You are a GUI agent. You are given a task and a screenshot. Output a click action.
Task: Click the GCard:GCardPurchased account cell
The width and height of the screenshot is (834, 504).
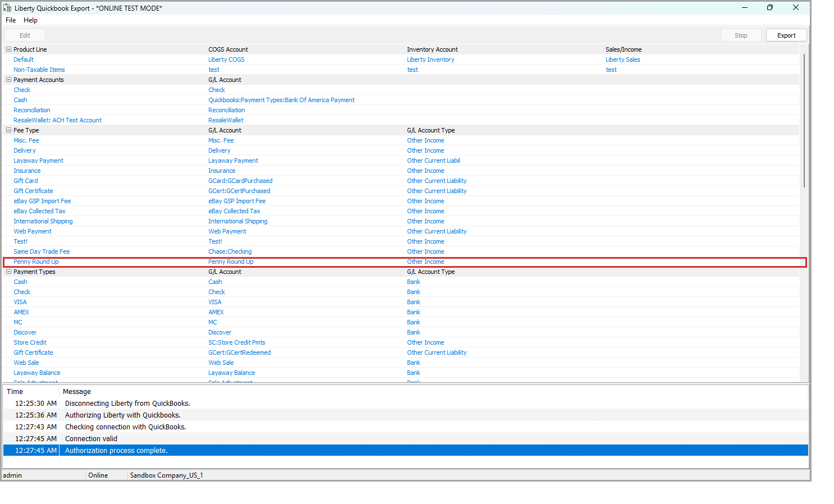point(240,181)
